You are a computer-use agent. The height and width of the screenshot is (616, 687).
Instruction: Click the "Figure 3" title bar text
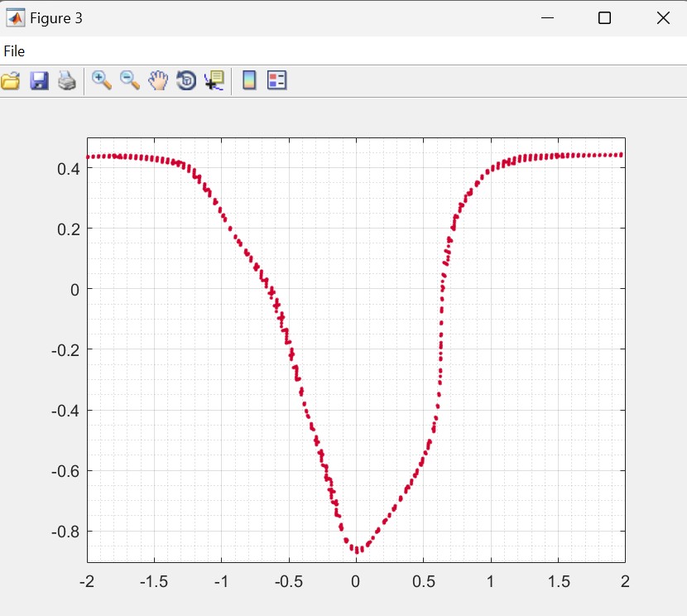coord(56,18)
